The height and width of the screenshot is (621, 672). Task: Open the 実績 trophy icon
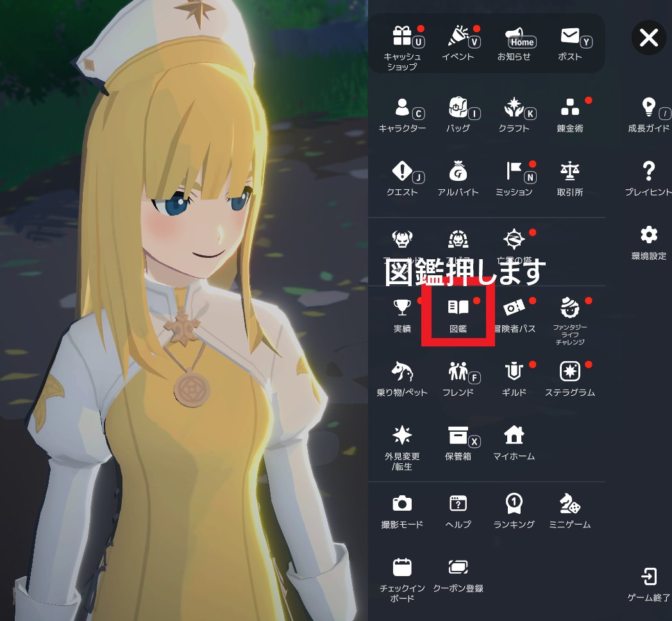click(x=402, y=307)
